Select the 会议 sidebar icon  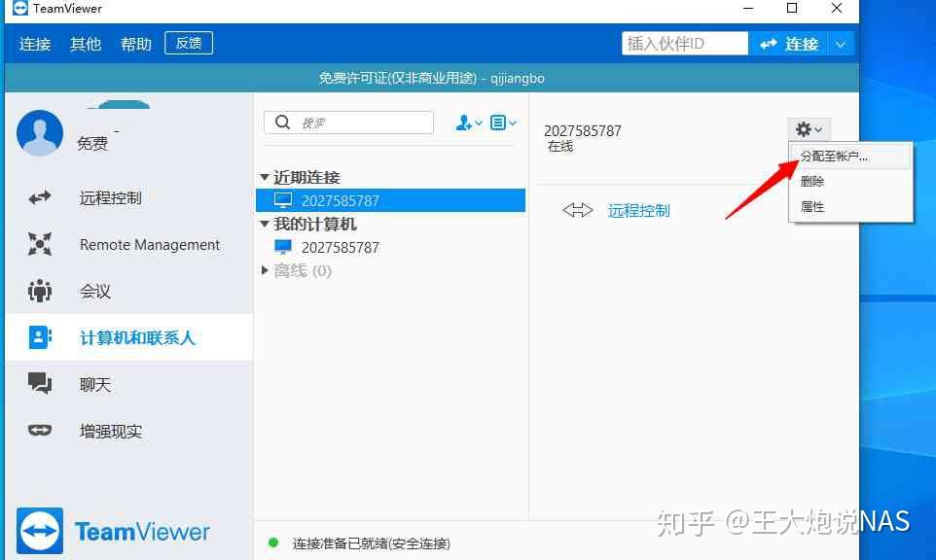point(39,291)
